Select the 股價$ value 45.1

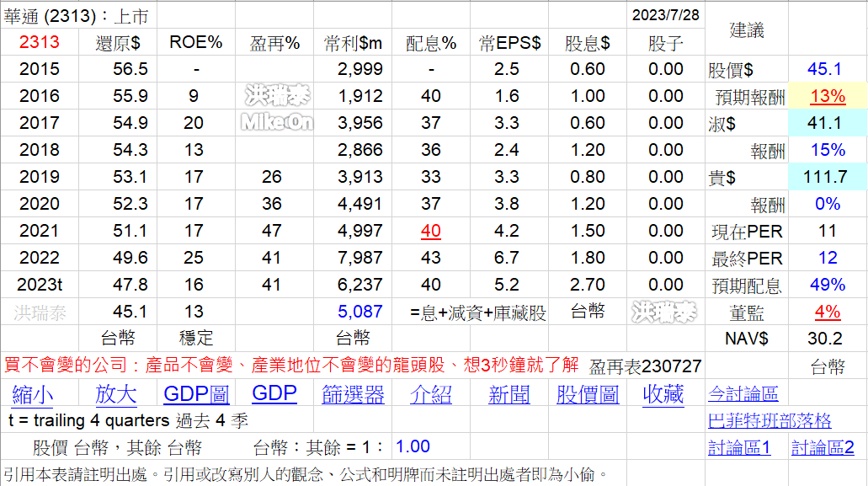click(825, 69)
